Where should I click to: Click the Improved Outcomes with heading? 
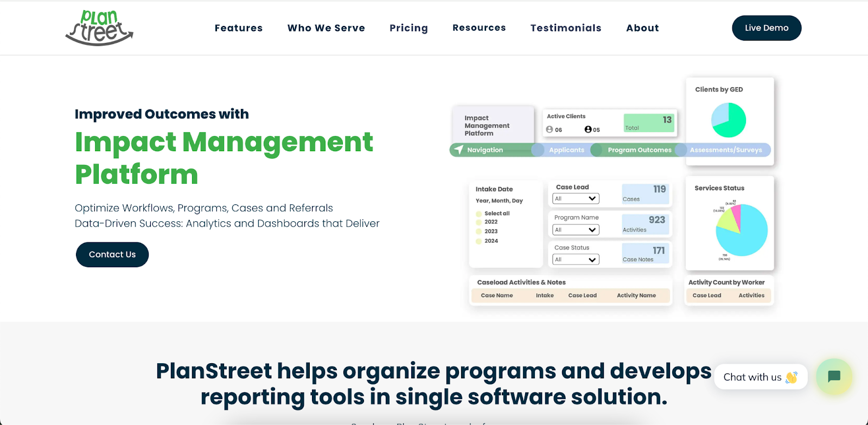[162, 114]
